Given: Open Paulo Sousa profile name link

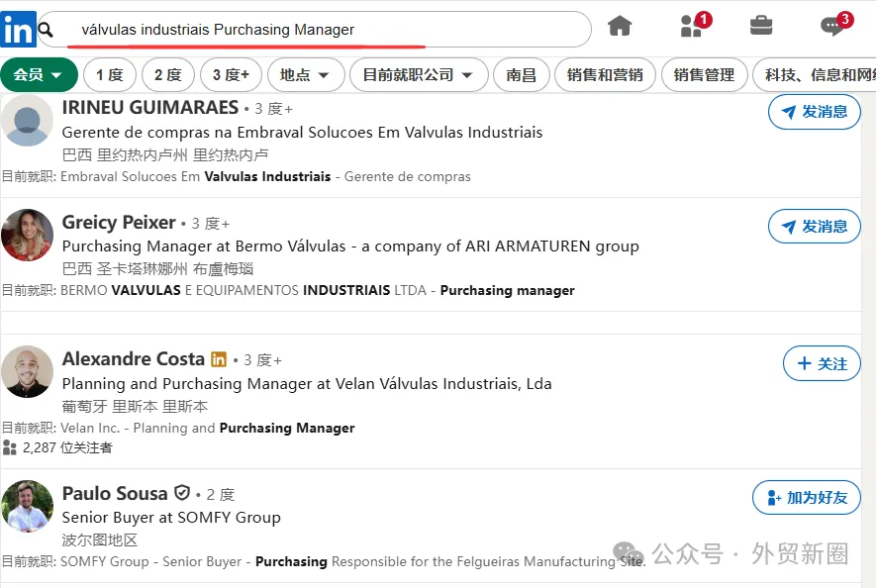Looking at the screenshot, I should coord(115,494).
